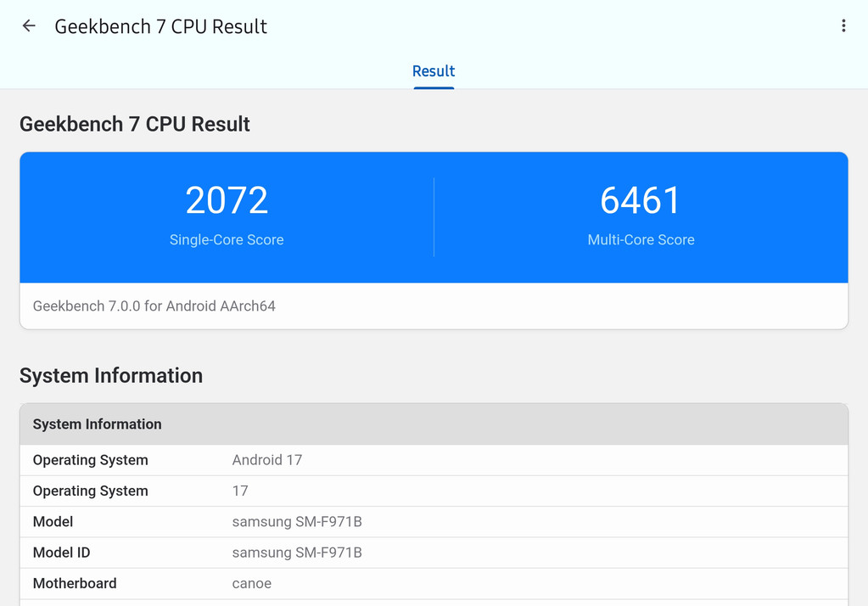Tap Geekbench 7.0.0 for Android AArch64 text
868x606 pixels.
pos(154,306)
